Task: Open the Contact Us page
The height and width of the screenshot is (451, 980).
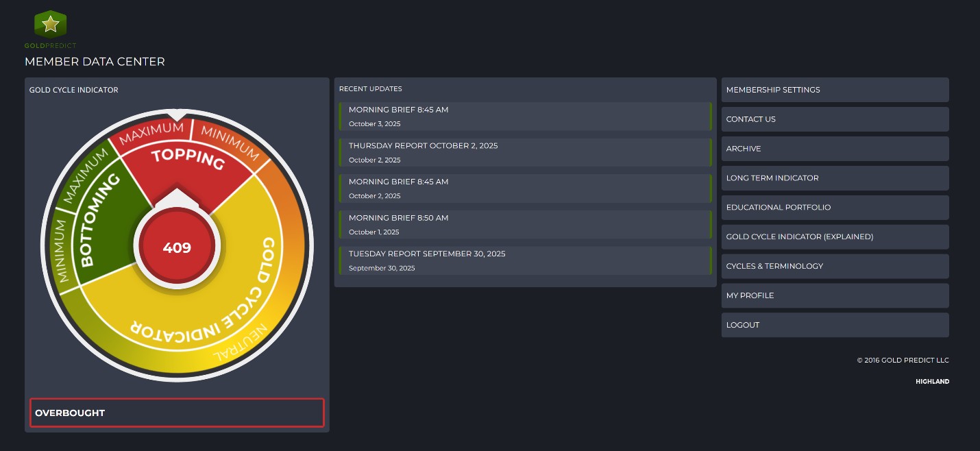Action: [835, 119]
